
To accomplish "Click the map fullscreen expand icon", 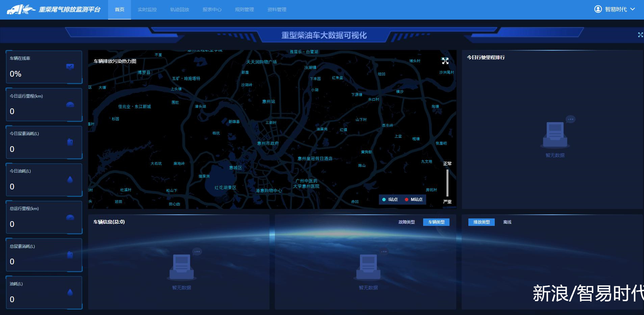I will [445, 61].
